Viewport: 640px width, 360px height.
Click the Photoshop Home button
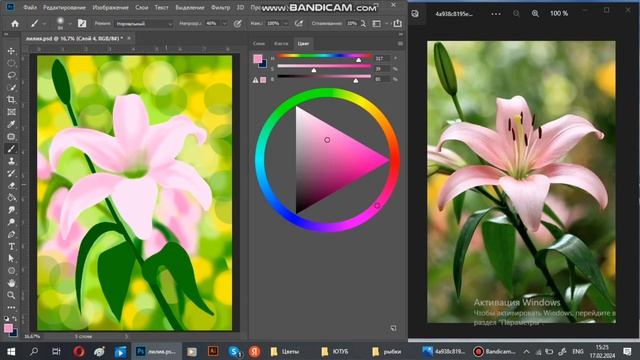click(15, 24)
